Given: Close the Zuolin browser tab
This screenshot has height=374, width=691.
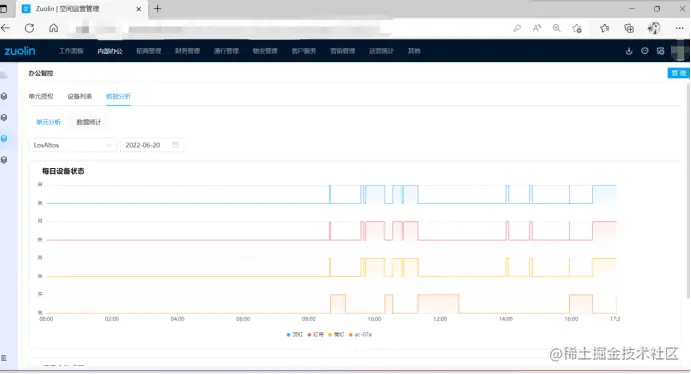Looking at the screenshot, I should 139,9.
